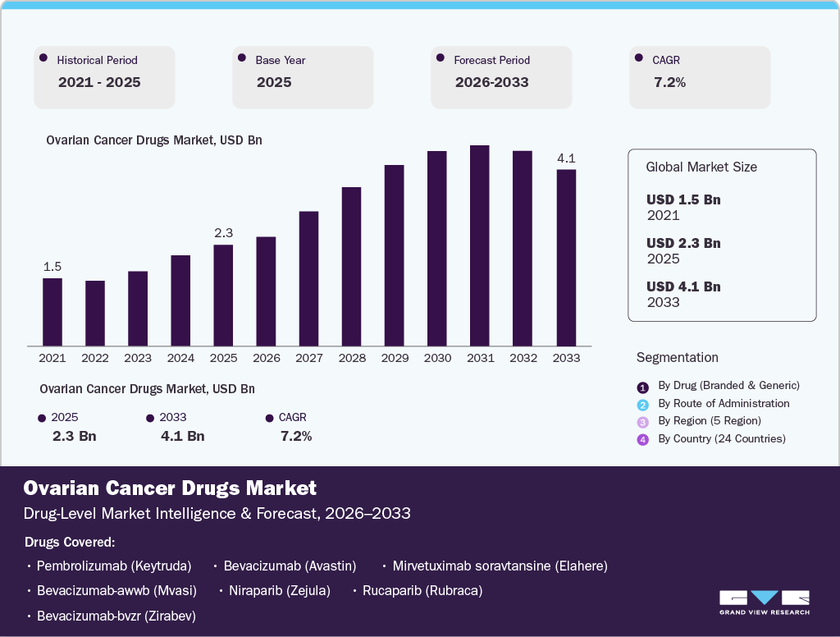
Task: Click the 2026 bar in the chart
Action: click(x=267, y=291)
